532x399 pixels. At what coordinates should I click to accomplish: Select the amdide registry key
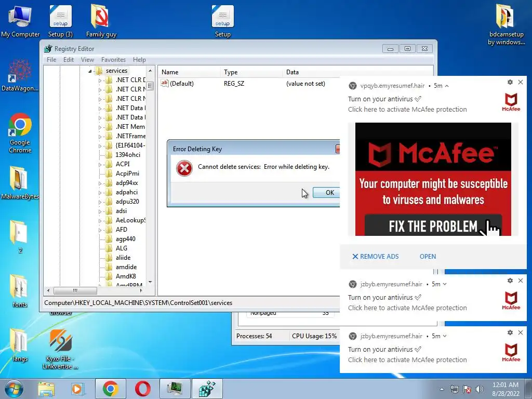point(126,267)
